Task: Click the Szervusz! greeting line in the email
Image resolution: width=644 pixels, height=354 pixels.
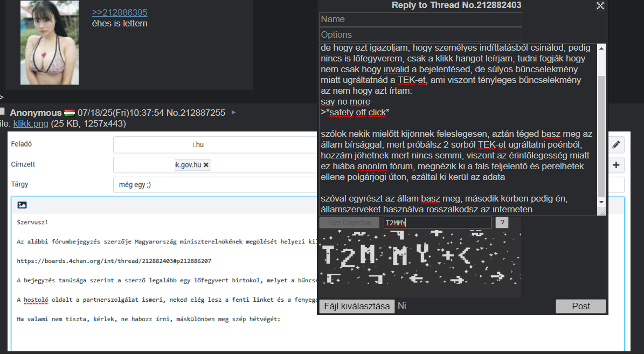Action: (x=32, y=222)
